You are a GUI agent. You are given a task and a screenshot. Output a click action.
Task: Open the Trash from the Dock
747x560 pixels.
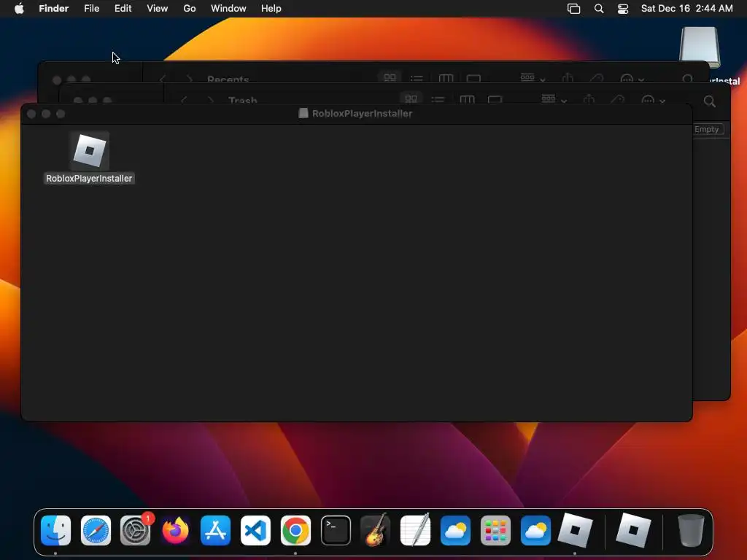pyautogui.click(x=691, y=530)
